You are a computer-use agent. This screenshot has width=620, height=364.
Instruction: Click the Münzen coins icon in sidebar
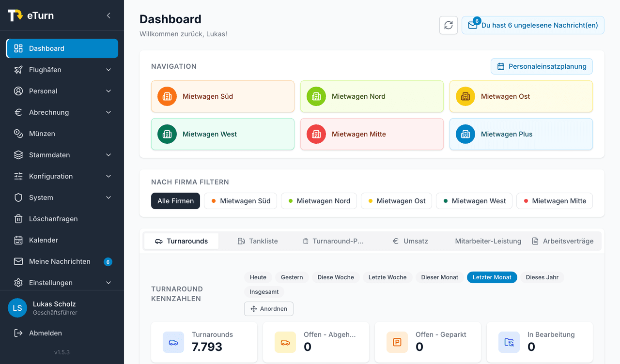coord(18,134)
